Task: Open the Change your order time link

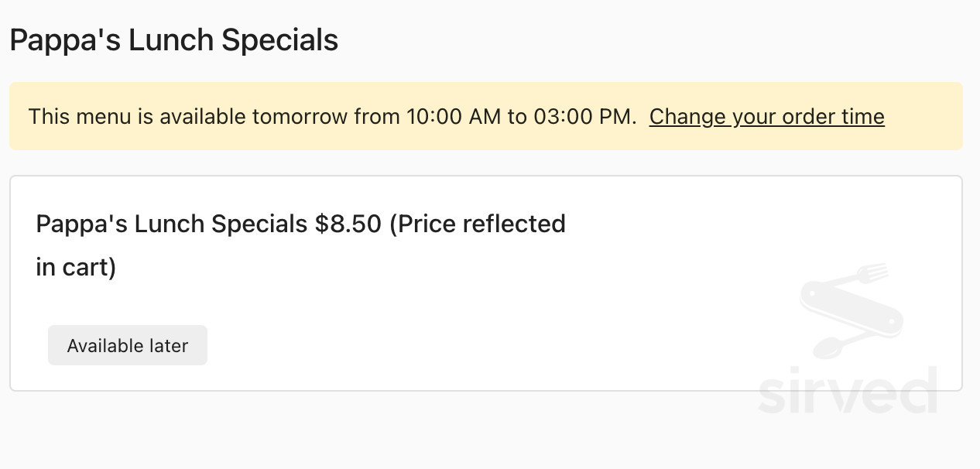Action: 766,117
